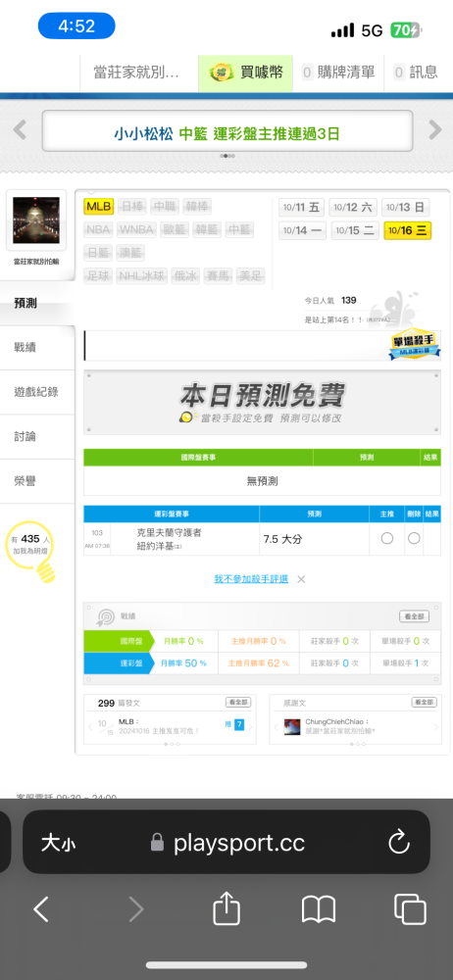Open the Safari tabs overview icon
Image resolution: width=453 pixels, height=980 pixels.
point(410,908)
